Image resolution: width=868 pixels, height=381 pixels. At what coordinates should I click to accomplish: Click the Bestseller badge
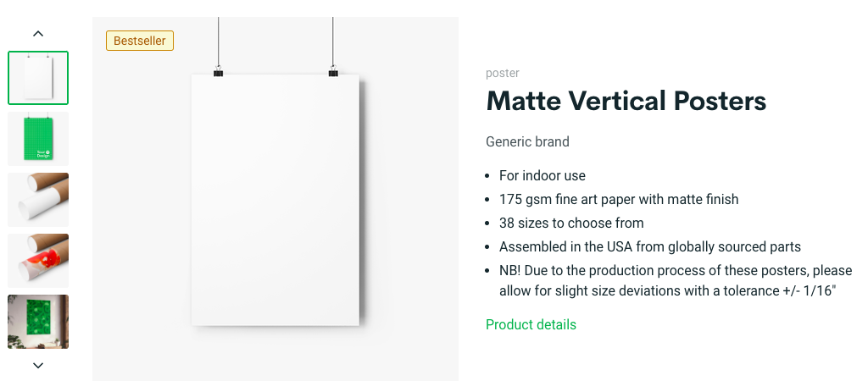tap(140, 41)
